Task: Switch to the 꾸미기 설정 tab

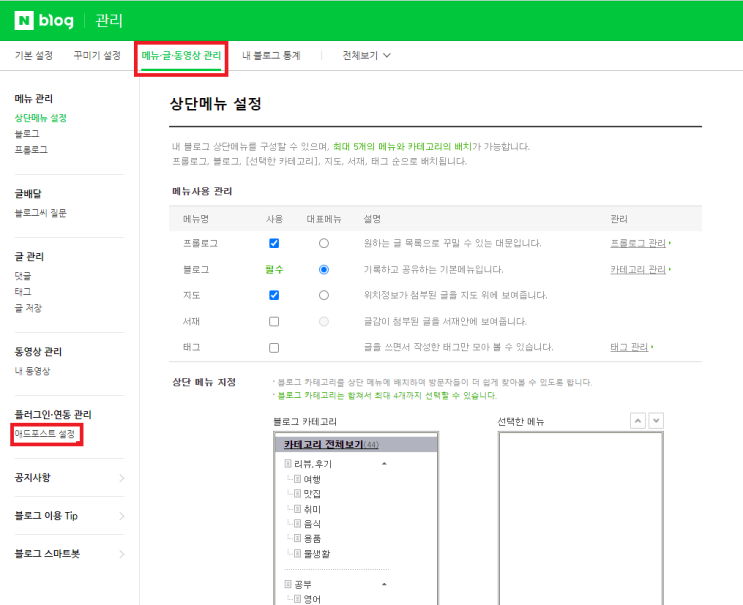Action: point(97,55)
